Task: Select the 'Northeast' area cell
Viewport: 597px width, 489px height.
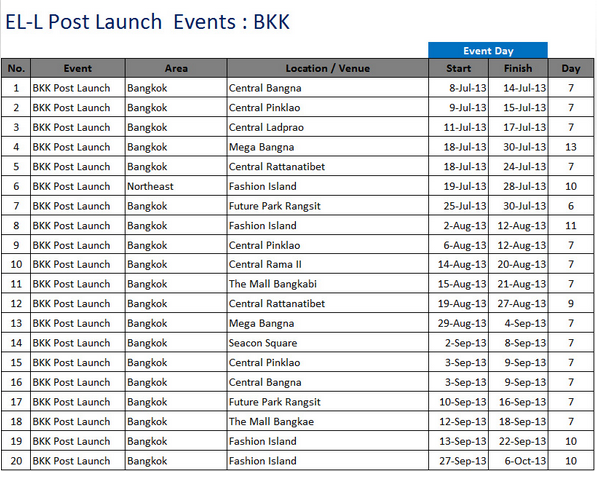Action: point(176,186)
